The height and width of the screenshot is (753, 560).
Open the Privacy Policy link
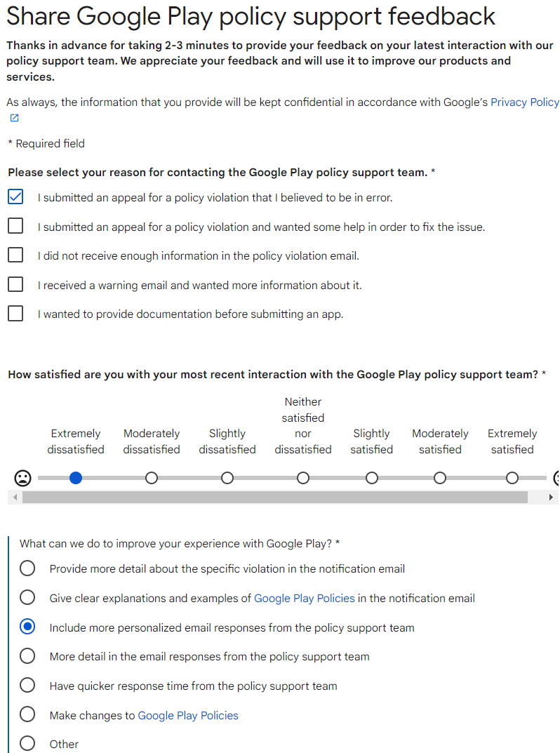(524, 102)
